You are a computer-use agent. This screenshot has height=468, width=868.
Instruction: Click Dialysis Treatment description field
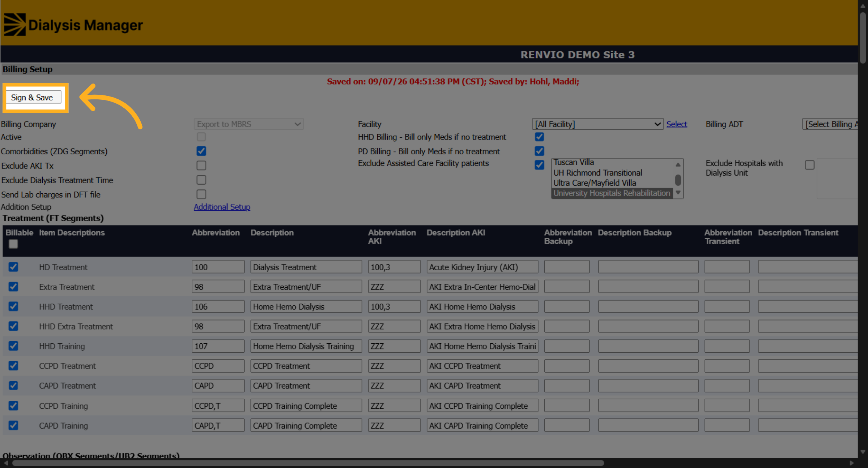point(306,267)
